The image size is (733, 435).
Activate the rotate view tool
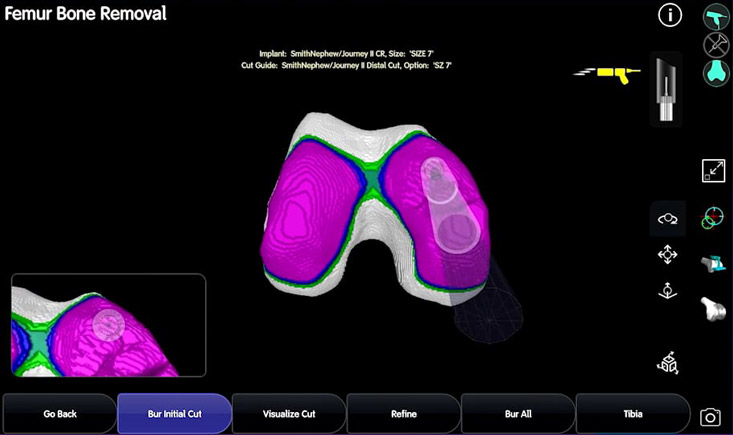coord(668,219)
